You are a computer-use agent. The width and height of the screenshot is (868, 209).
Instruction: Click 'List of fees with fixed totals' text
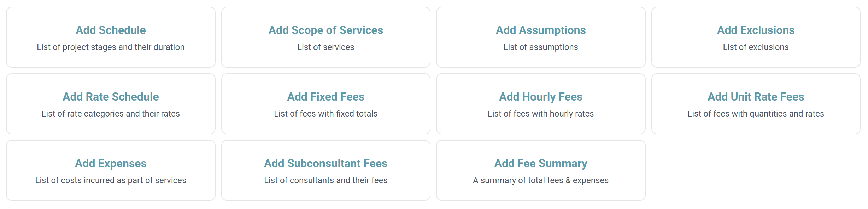tap(325, 114)
